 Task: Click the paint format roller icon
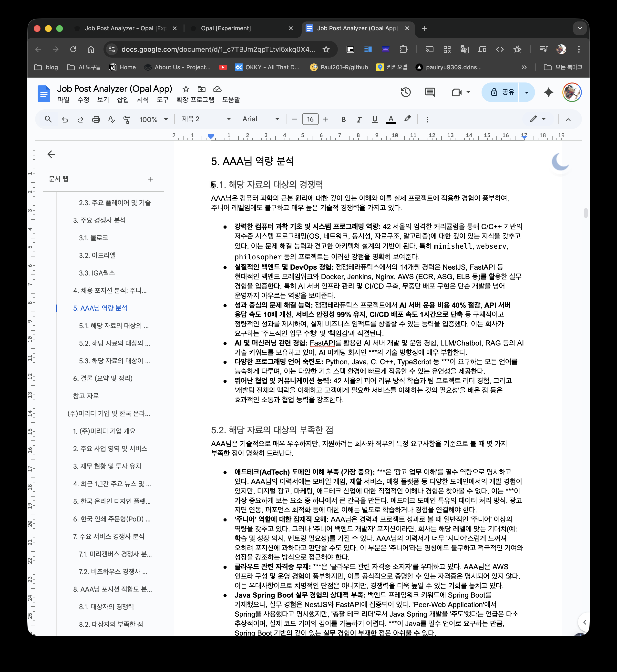click(x=127, y=119)
